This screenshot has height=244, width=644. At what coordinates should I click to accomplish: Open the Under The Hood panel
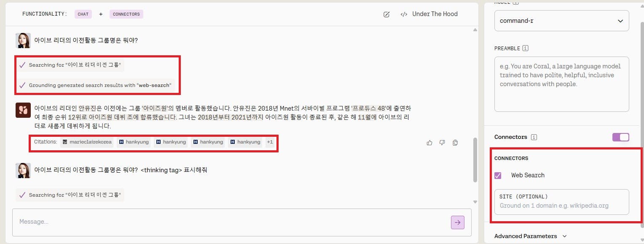point(429,14)
